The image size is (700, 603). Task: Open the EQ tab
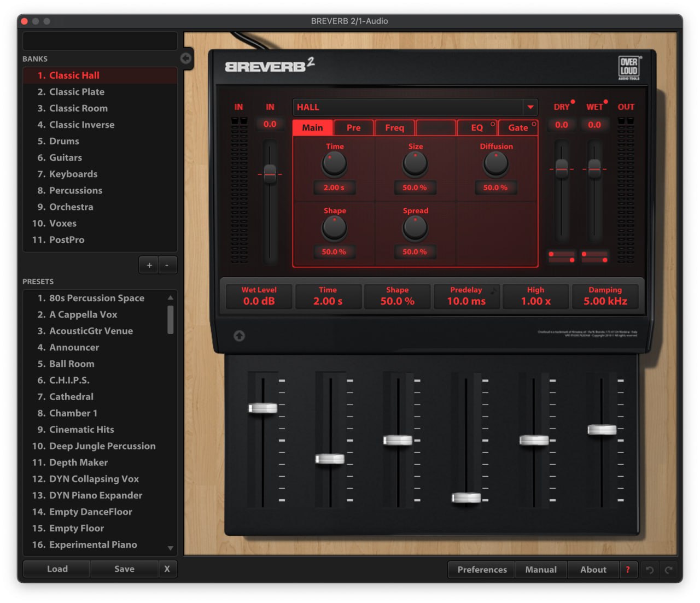477,127
